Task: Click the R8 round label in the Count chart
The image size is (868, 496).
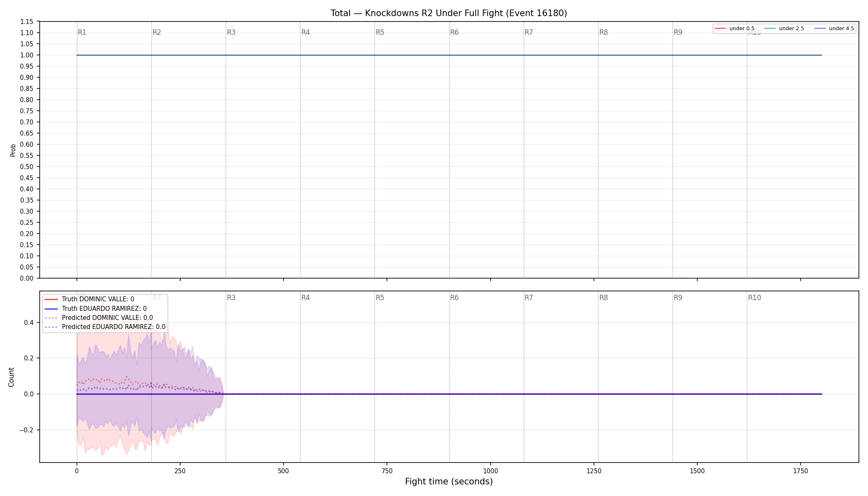Action: coord(603,298)
